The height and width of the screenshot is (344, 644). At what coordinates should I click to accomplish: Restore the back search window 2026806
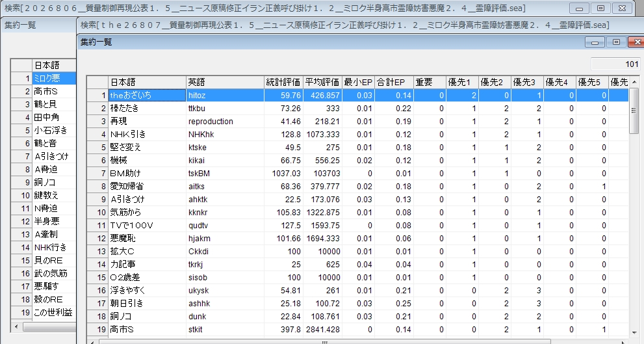click(x=600, y=8)
